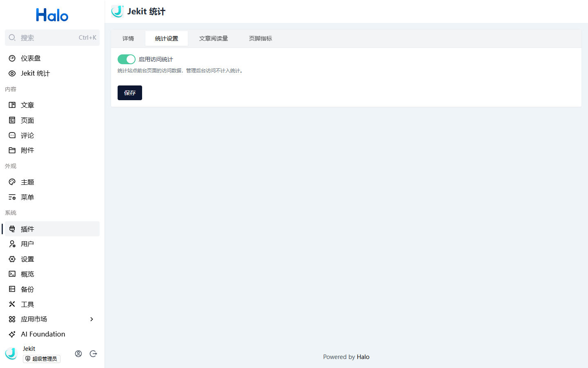Click the 保存 save button
Screen dimensions: 588x368
(x=130, y=93)
